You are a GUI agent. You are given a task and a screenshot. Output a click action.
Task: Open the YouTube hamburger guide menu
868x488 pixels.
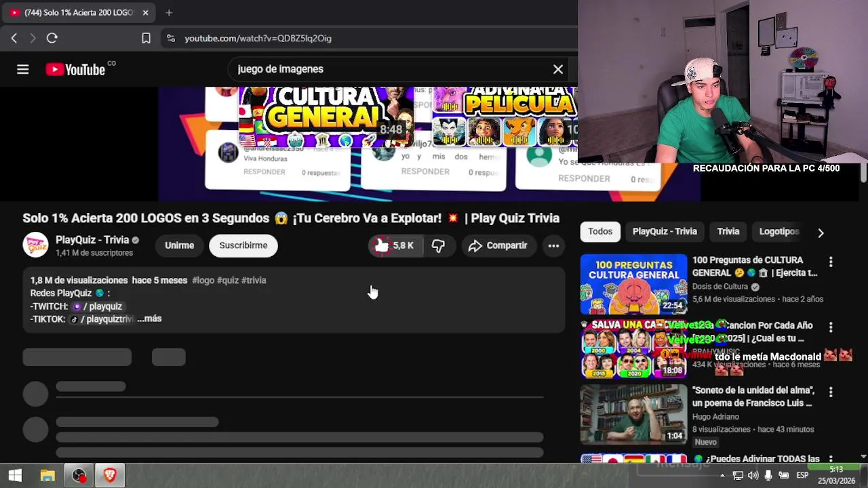click(22, 69)
